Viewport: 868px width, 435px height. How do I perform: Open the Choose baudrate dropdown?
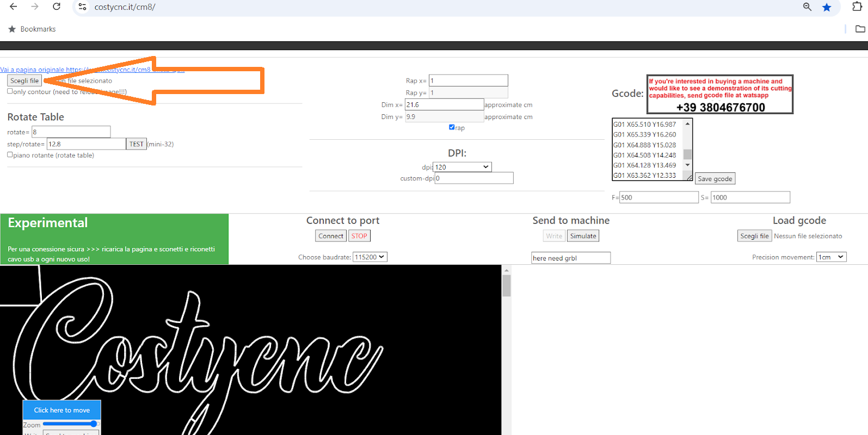click(370, 257)
